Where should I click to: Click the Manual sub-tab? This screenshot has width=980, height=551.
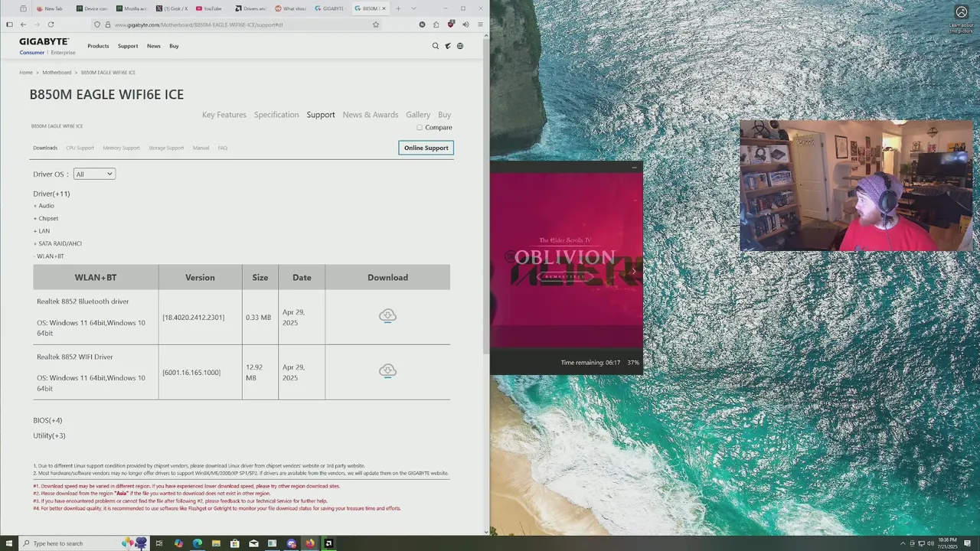pyautogui.click(x=201, y=148)
